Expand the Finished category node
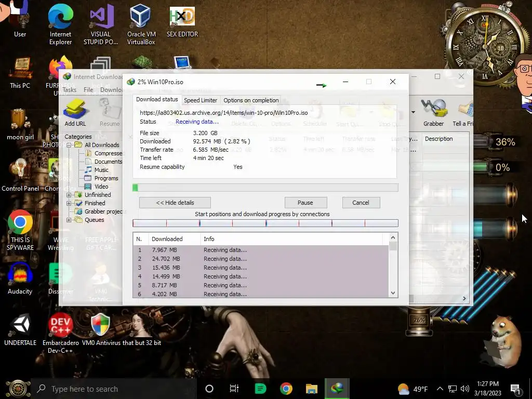This screenshot has height=399, width=532. pyautogui.click(x=69, y=203)
